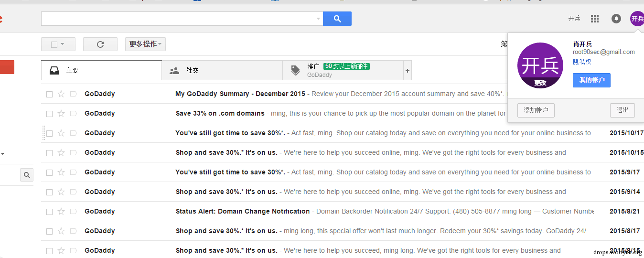This screenshot has height=258, width=644.
Task: Select checkbox of first 'Shop and save 30%' email
Action: 49,153
